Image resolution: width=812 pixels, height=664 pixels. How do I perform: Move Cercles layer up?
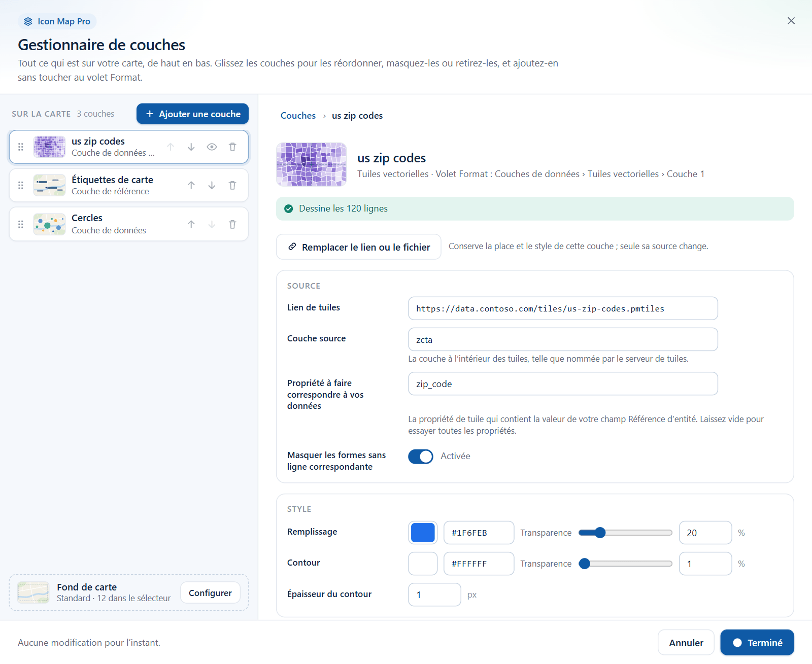191,224
